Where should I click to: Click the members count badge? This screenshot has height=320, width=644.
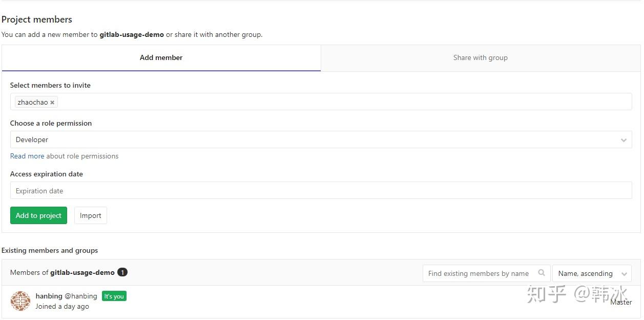click(122, 272)
